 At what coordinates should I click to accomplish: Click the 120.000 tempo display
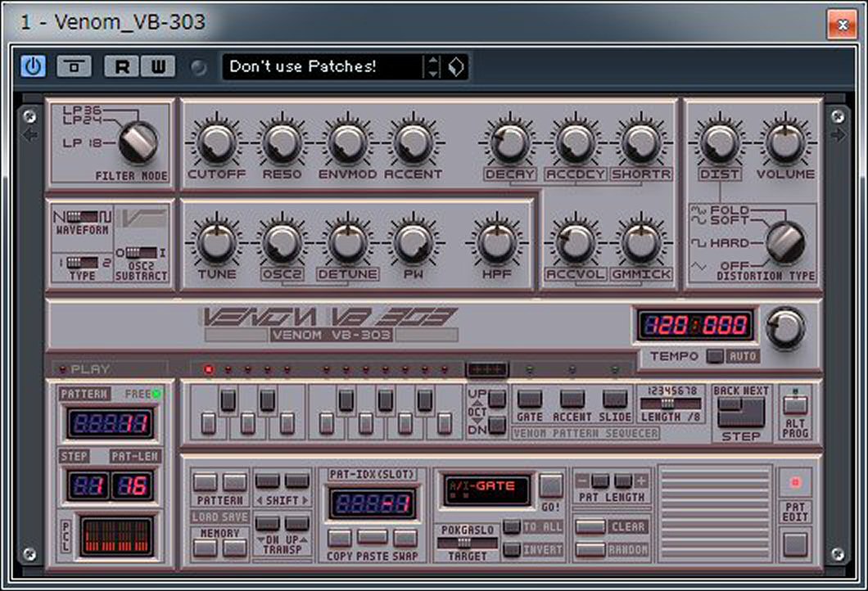click(x=695, y=325)
